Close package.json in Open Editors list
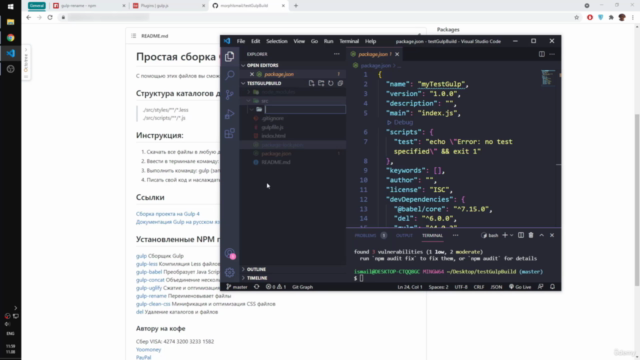640x360 pixels. pyautogui.click(x=252, y=74)
